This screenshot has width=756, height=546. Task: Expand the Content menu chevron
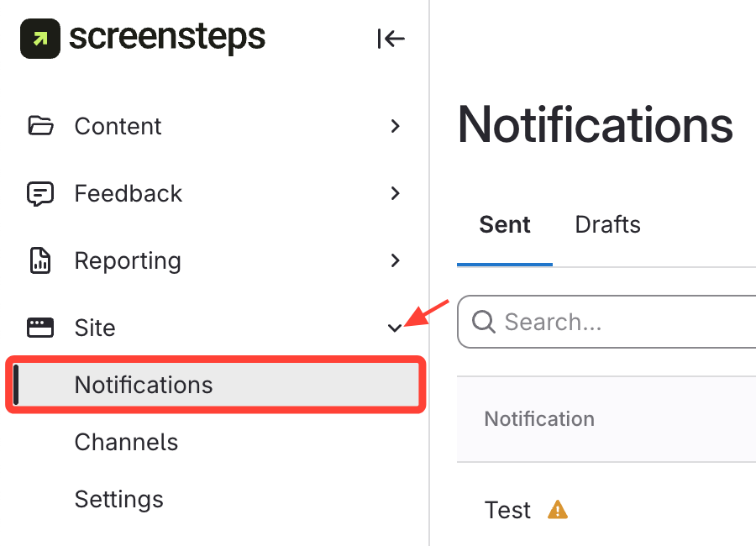click(x=395, y=126)
